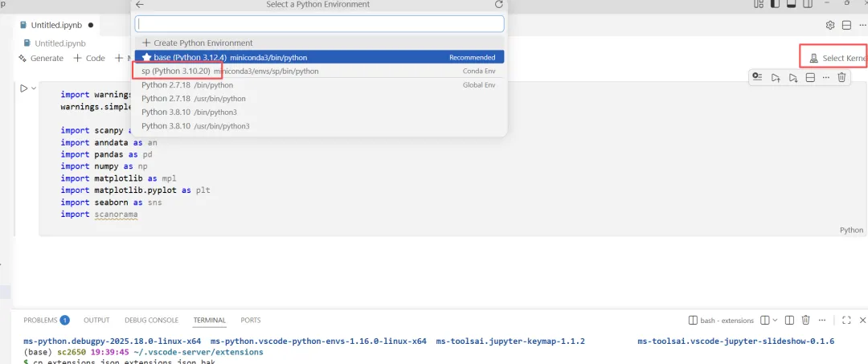Click ms-python.vscode-python-envs-1.16.0-linux-x64 in terminal
868x364 pixels.
(318, 342)
